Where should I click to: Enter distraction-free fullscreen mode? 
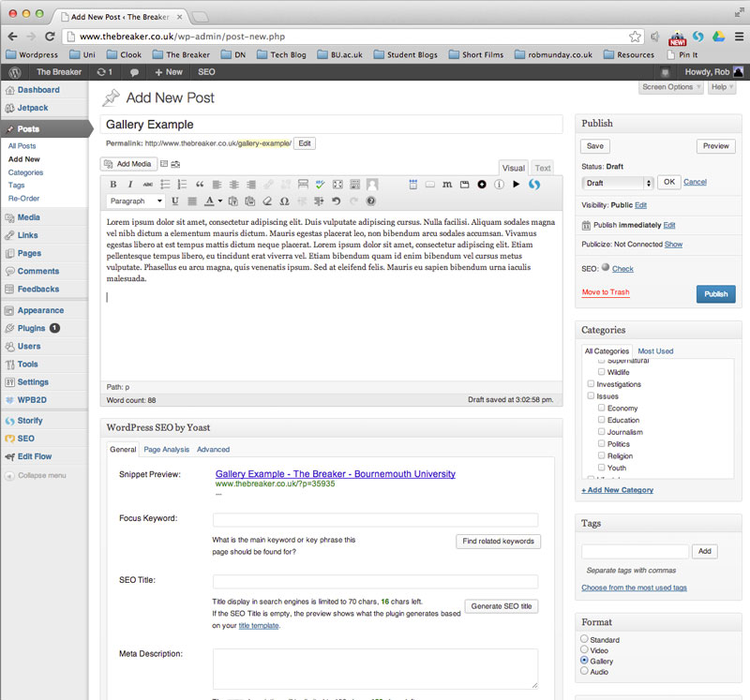337,185
